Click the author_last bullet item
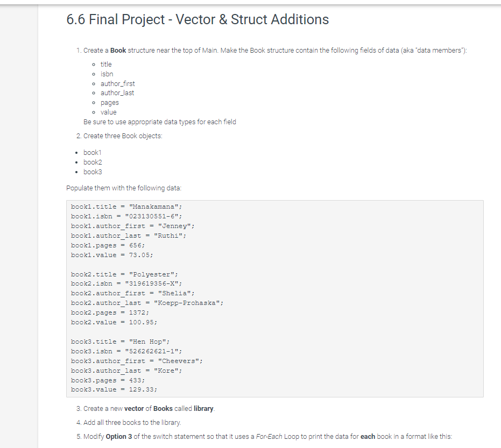501x448 pixels. coord(117,93)
